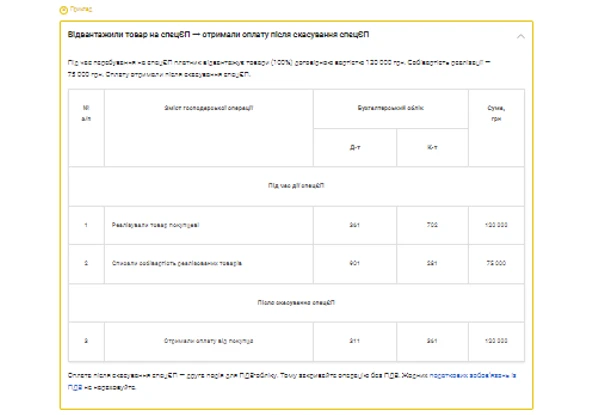Click the Бухгалтерський облік column header
The height and width of the screenshot is (415, 600).
coord(390,106)
